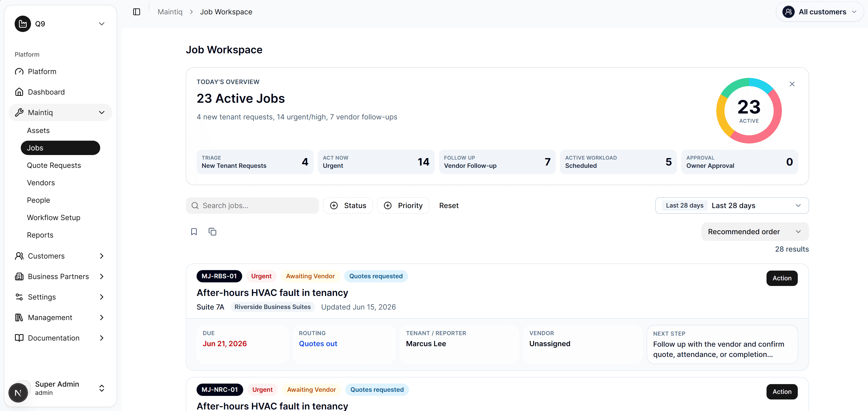This screenshot has height=411, width=868.
Task: Open the Platform gauge icon item
Action: click(19, 71)
